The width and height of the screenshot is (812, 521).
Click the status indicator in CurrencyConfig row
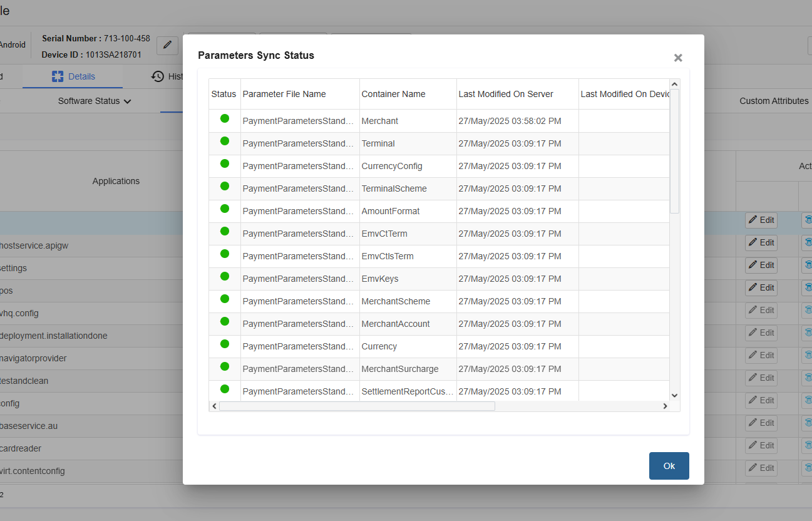(x=225, y=163)
